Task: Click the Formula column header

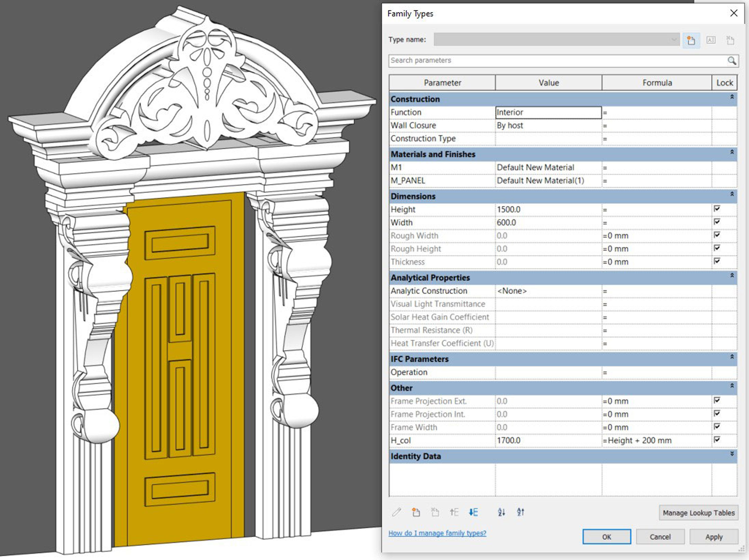Action: tap(657, 83)
